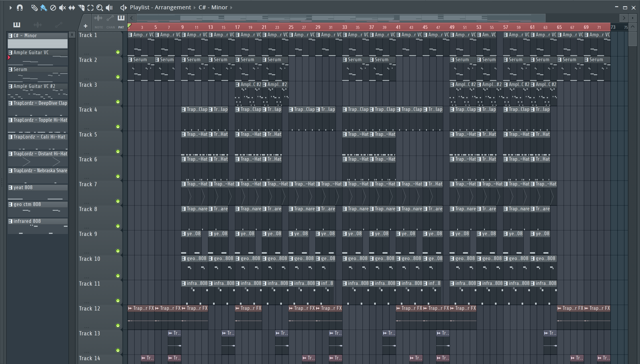This screenshot has height=364, width=640.
Task: Click the up arrow at right of timeline
Action: (x=632, y=27)
